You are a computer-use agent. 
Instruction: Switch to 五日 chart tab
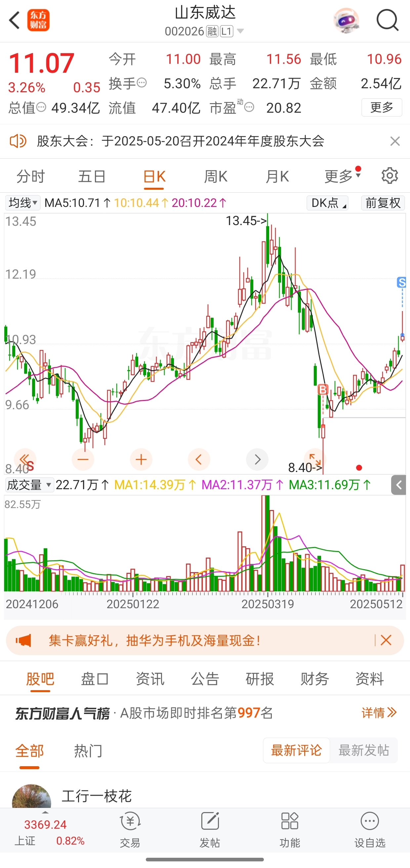coord(92,176)
